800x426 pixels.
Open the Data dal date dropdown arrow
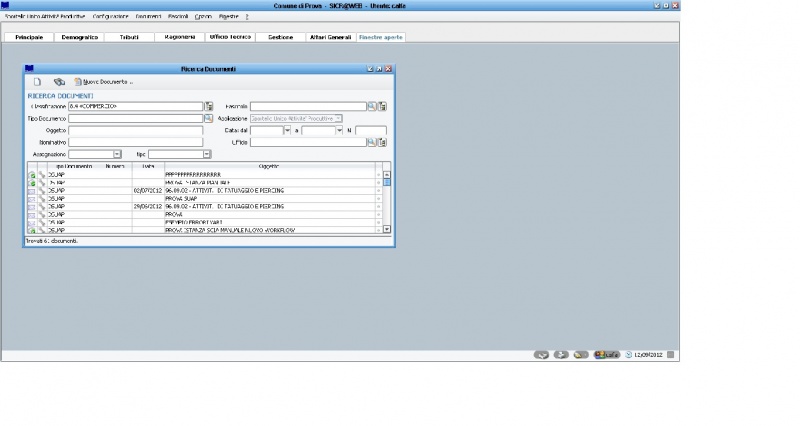click(287, 131)
